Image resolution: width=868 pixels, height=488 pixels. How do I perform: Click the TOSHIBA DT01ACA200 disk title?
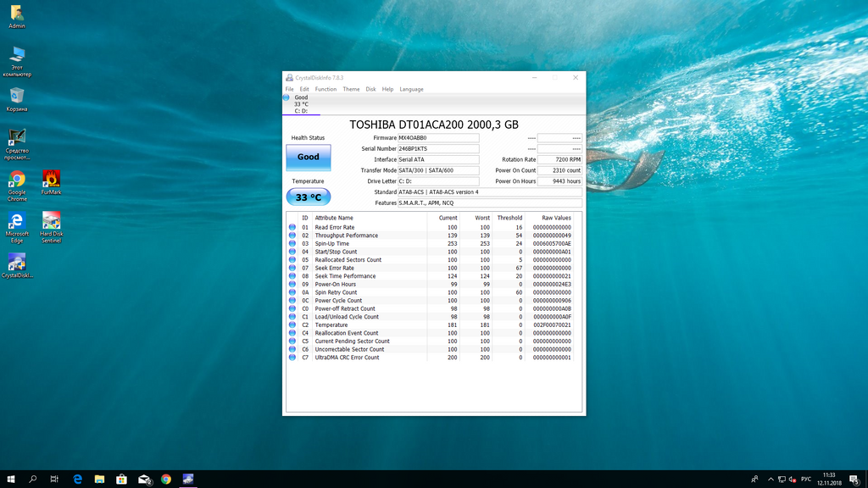tap(434, 125)
